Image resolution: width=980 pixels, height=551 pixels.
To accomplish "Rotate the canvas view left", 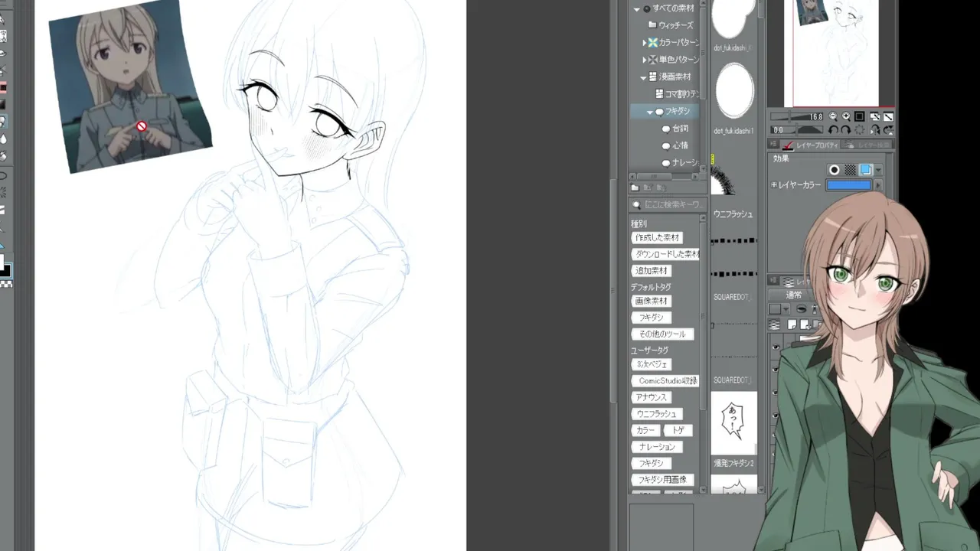I will (833, 130).
